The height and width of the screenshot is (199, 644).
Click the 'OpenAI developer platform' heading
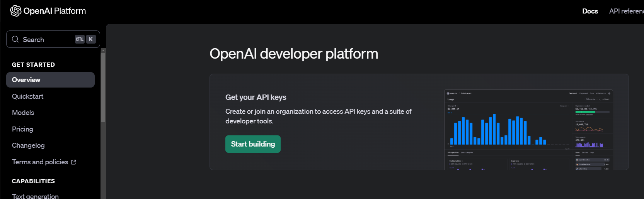point(294,54)
